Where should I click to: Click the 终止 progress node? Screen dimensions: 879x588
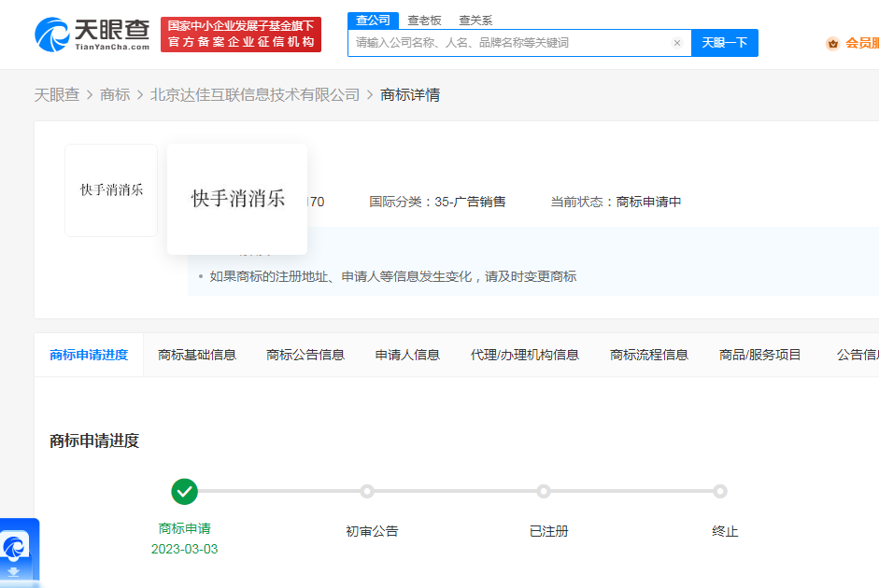720,492
